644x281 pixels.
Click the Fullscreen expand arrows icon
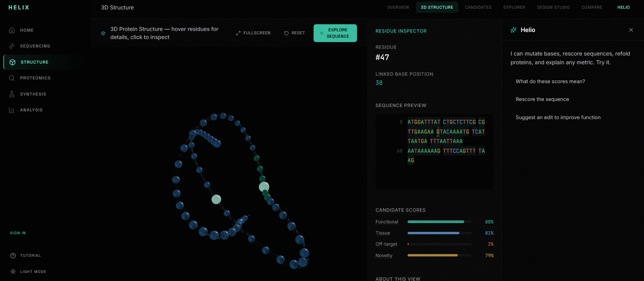(x=238, y=33)
